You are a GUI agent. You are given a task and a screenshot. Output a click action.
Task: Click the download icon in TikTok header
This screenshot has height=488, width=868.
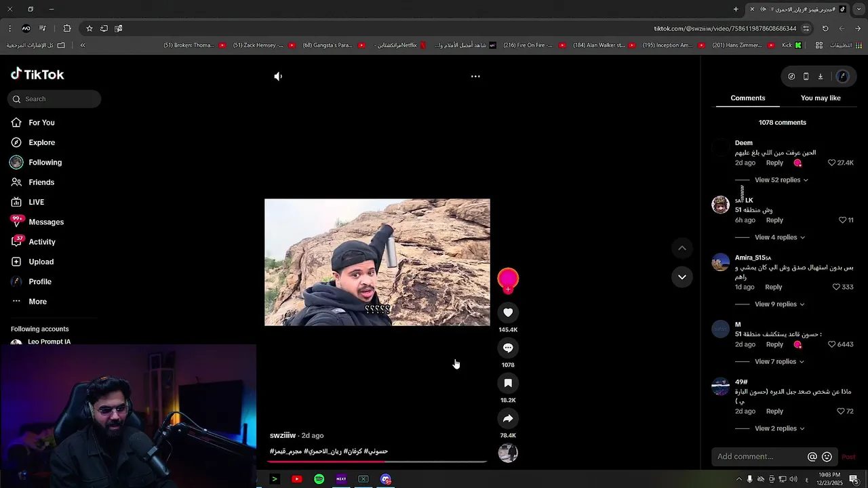pos(821,77)
